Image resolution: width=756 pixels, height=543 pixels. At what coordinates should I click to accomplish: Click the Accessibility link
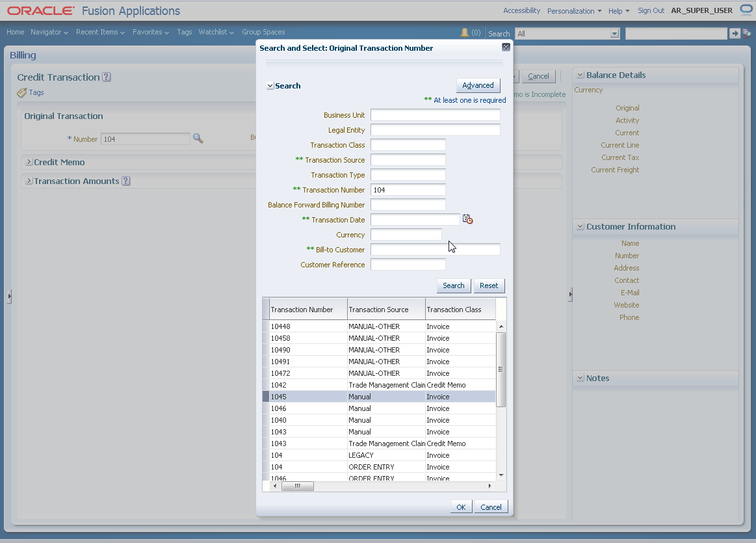522,10
